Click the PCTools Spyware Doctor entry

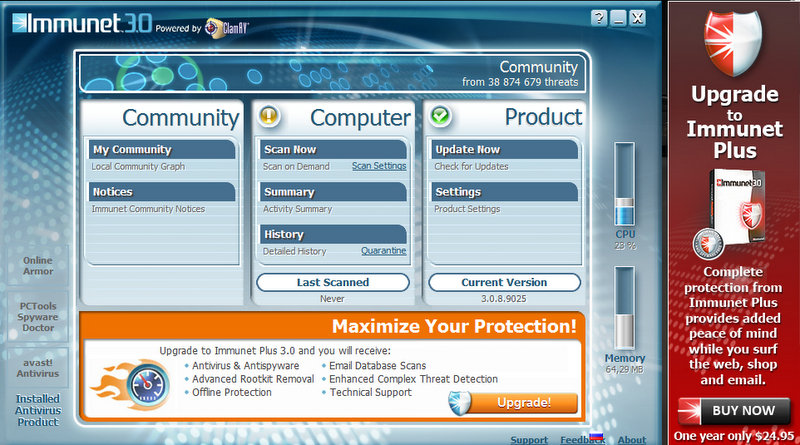(38, 317)
